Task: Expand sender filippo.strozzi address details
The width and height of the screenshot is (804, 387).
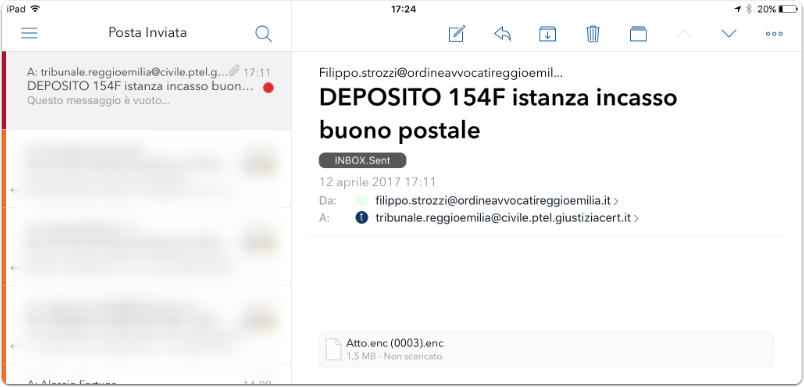Action: pos(497,200)
